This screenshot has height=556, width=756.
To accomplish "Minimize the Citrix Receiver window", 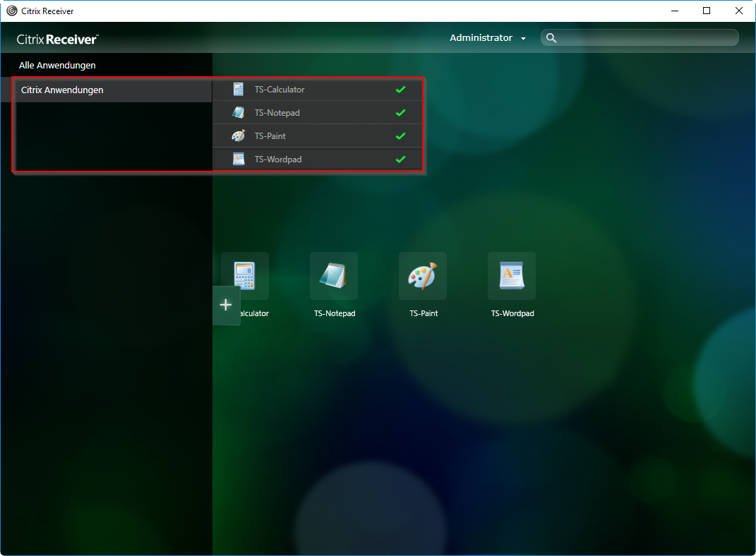I will coord(675,11).
